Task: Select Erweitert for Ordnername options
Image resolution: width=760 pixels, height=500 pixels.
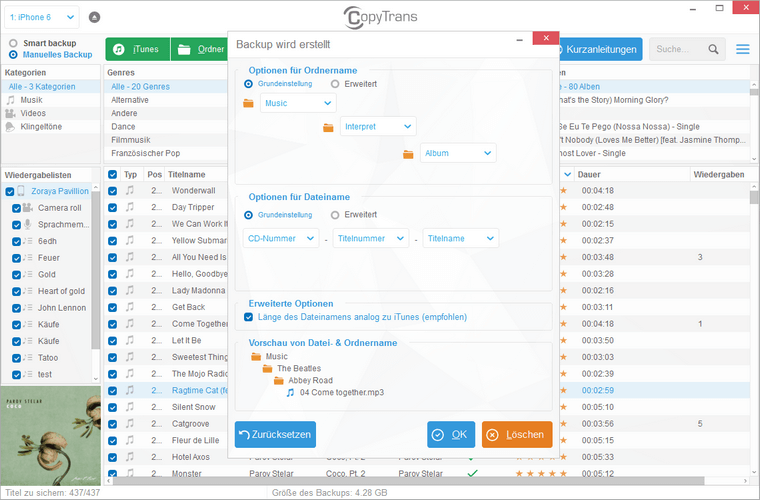Action: [334, 84]
